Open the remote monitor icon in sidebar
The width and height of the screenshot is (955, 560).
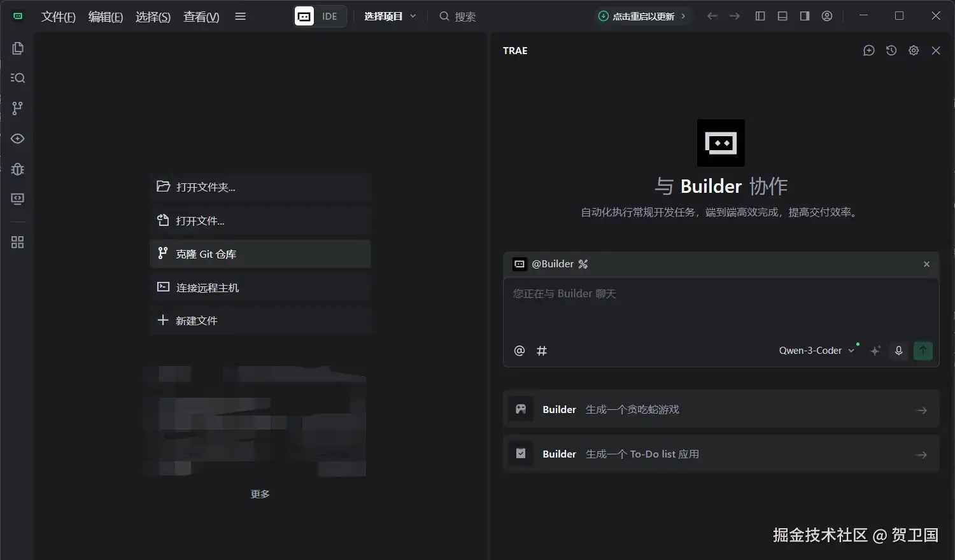tap(18, 199)
